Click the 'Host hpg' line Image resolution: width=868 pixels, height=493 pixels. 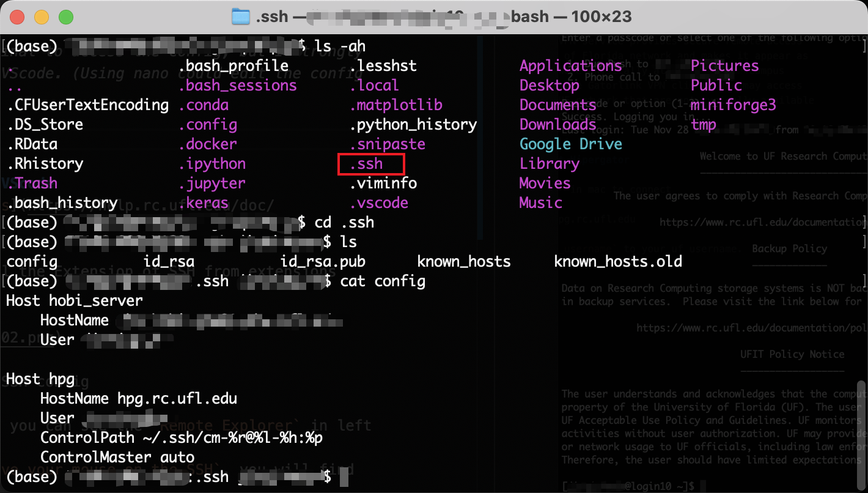click(x=40, y=379)
